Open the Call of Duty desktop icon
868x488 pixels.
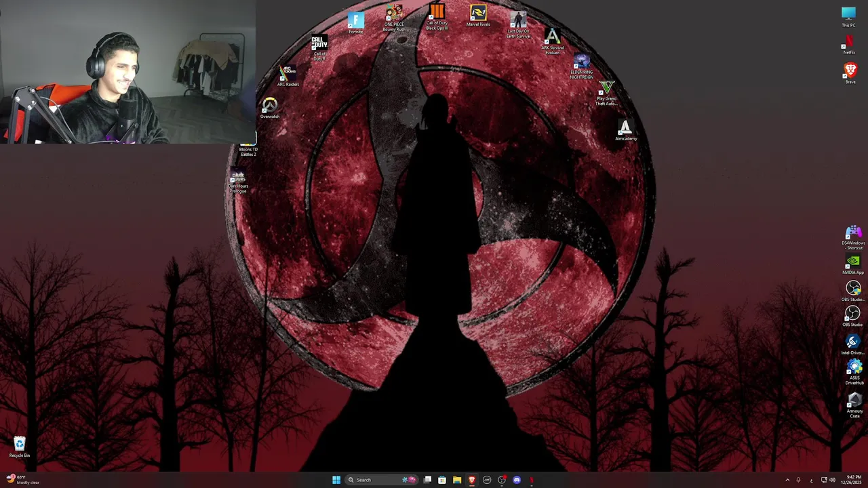pos(319,47)
